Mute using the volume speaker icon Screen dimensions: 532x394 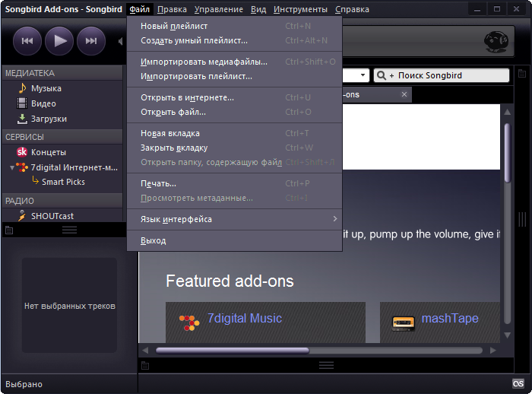click(120, 41)
